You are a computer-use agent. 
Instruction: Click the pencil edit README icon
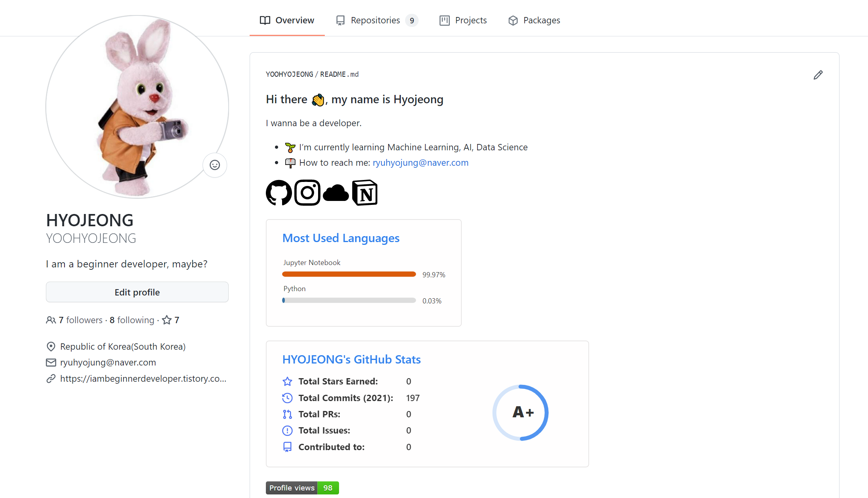tap(818, 75)
